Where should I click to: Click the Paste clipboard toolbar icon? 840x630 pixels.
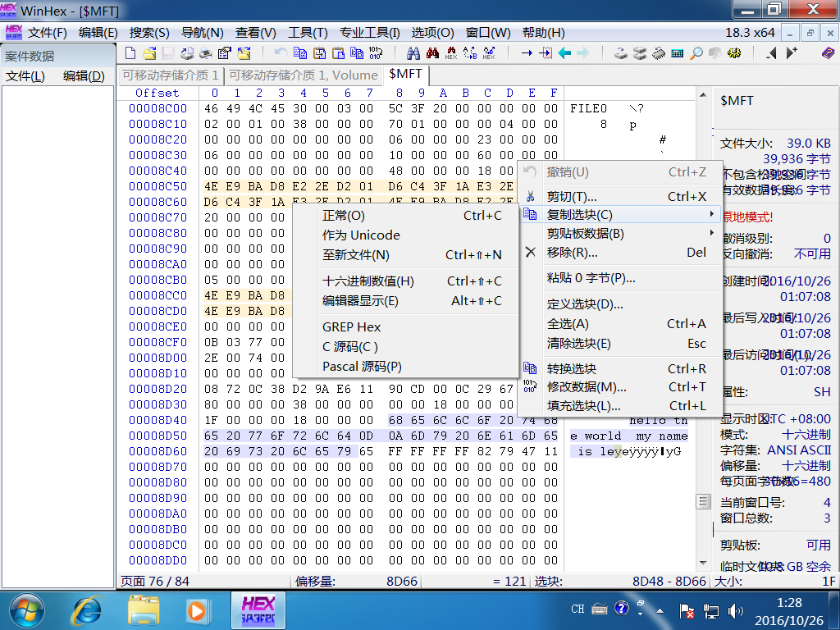click(338, 52)
